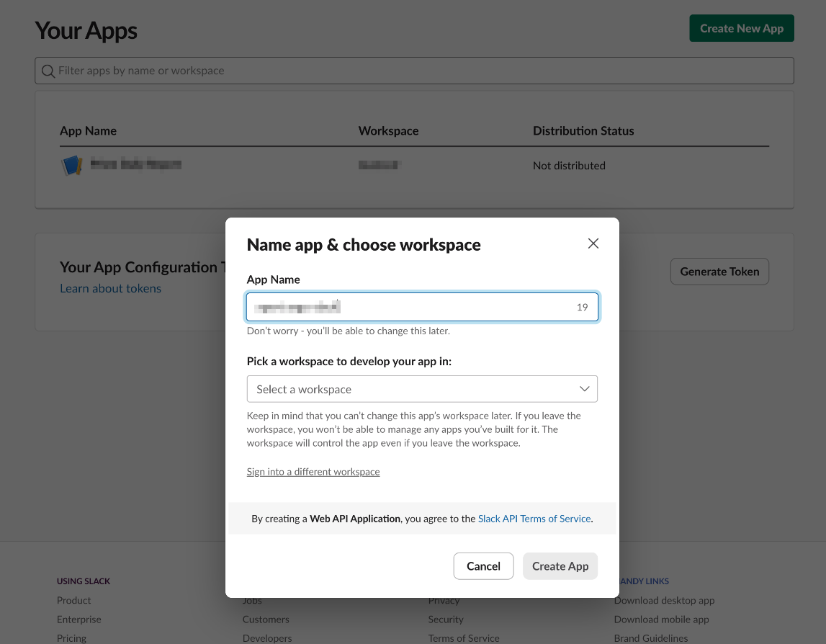Viewport: 826px width, 644px height.
Task: Click the Create App button
Action: [x=560, y=566]
